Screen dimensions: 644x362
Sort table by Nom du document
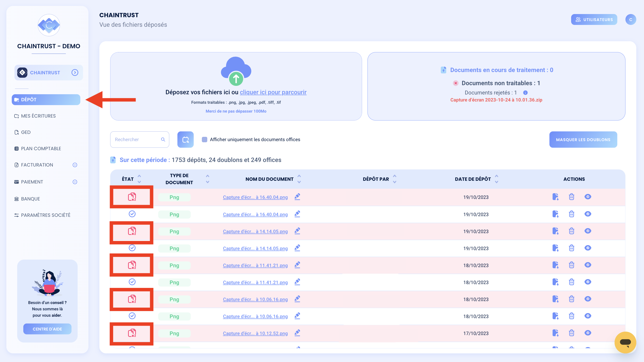(299, 179)
